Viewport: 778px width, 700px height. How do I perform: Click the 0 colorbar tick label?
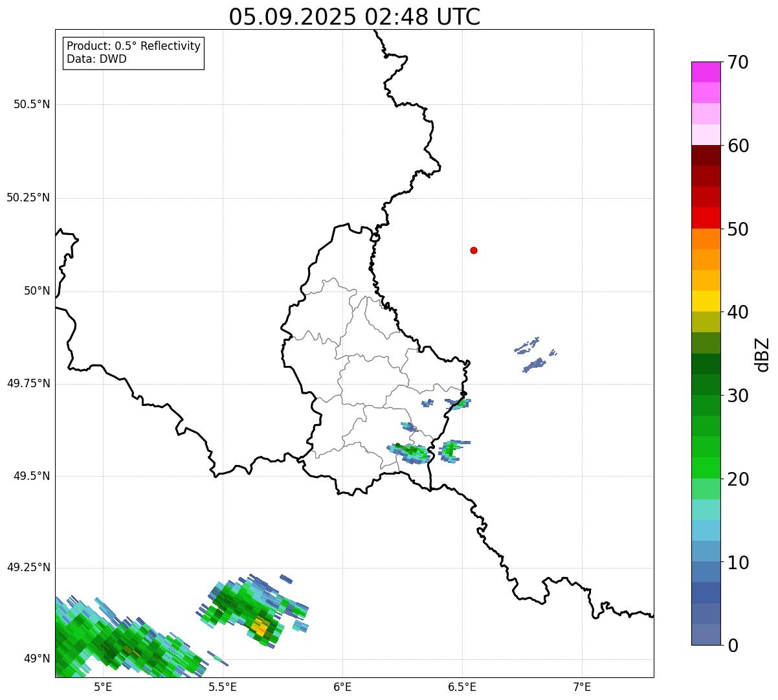tap(732, 646)
